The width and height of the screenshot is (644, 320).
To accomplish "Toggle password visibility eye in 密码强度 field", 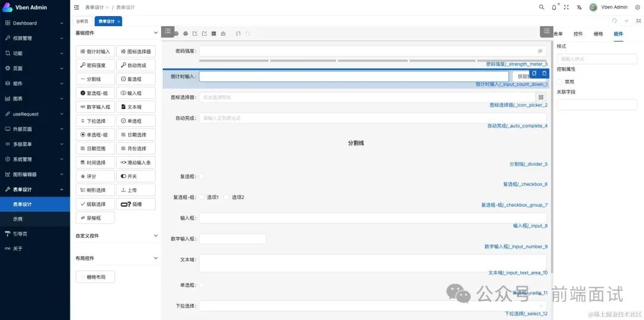I will click(540, 51).
